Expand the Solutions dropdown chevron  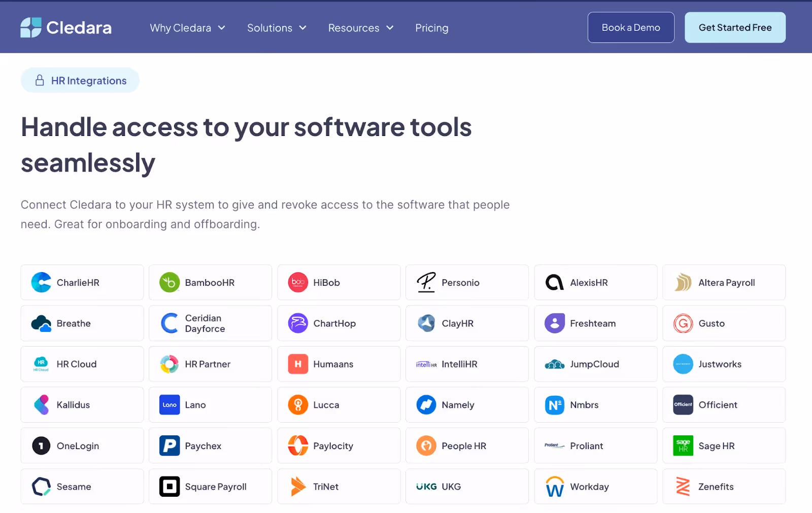302,28
